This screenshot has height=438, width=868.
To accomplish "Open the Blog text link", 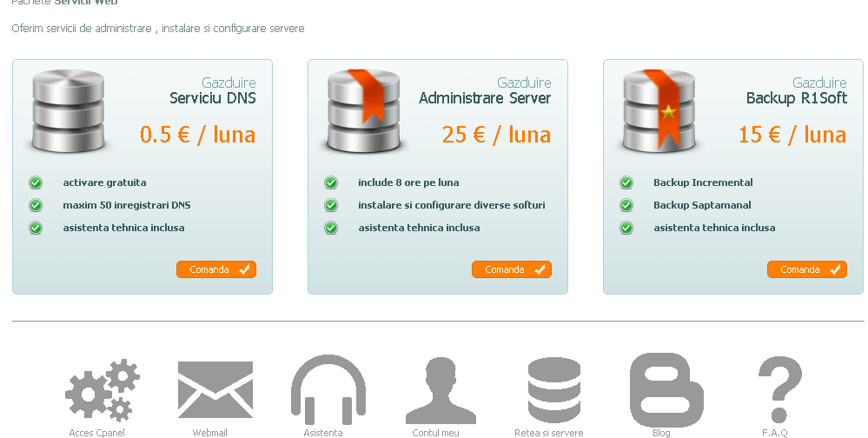I will click(x=661, y=433).
